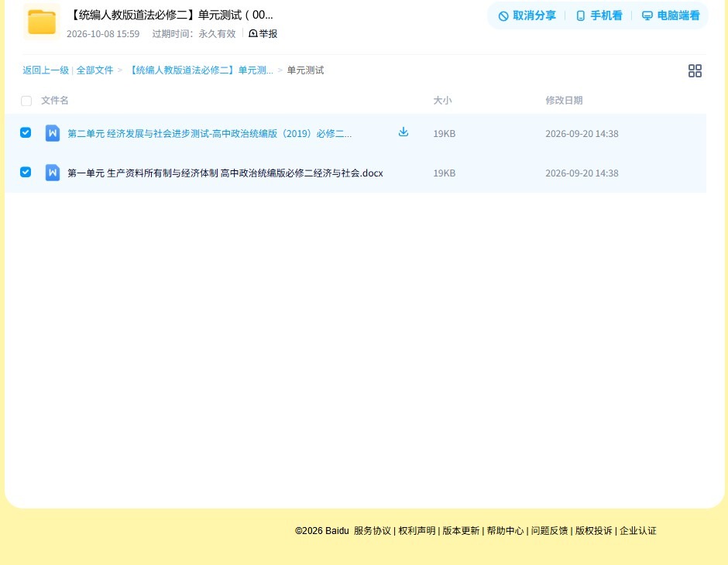Open 权利声明 footer link
The image size is (728, 565).
click(417, 531)
